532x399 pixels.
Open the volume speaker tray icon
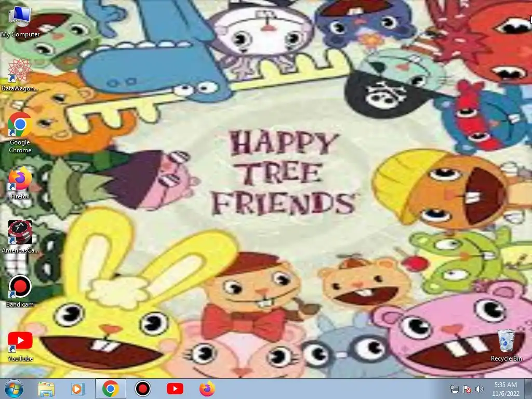pyautogui.click(x=479, y=389)
